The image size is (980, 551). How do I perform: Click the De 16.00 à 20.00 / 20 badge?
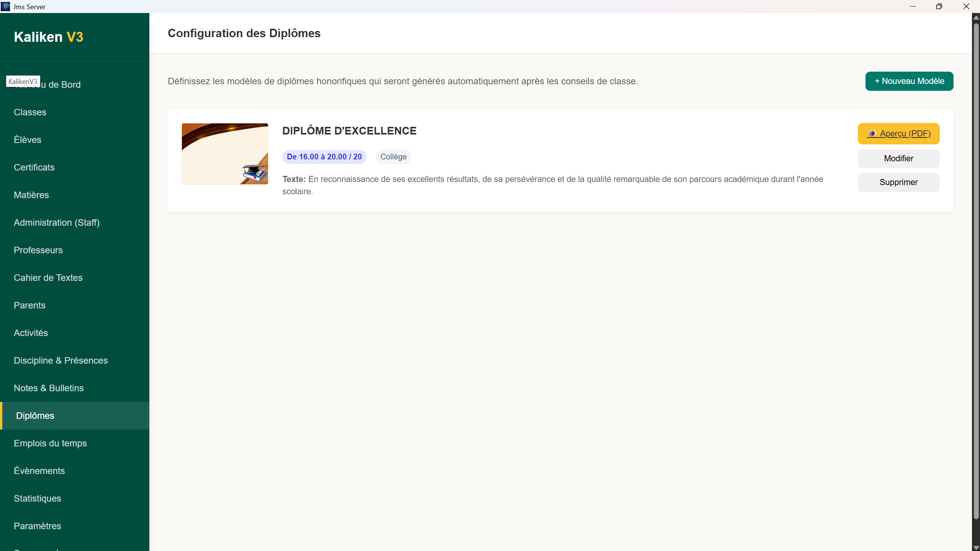(x=324, y=157)
